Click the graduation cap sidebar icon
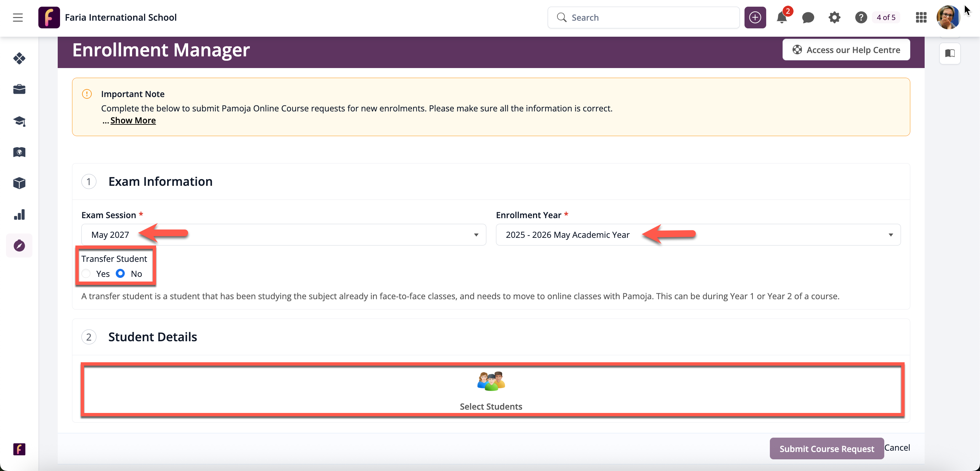Image resolution: width=980 pixels, height=471 pixels. [19, 121]
